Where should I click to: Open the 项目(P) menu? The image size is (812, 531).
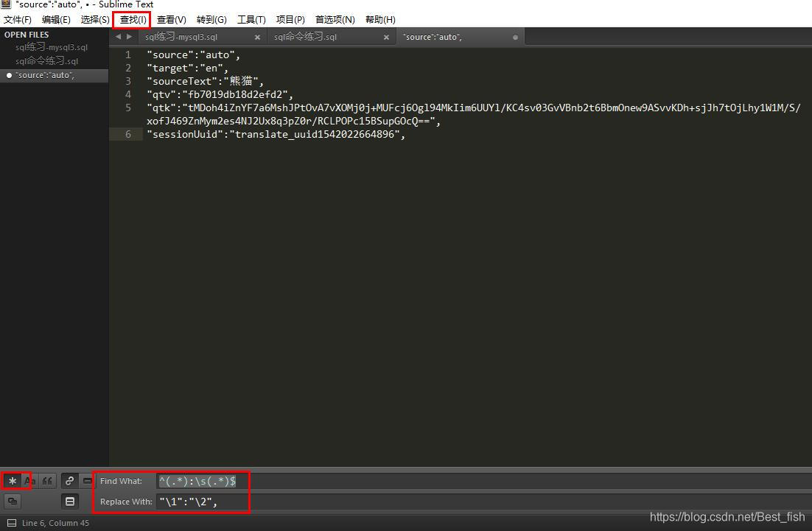point(290,20)
